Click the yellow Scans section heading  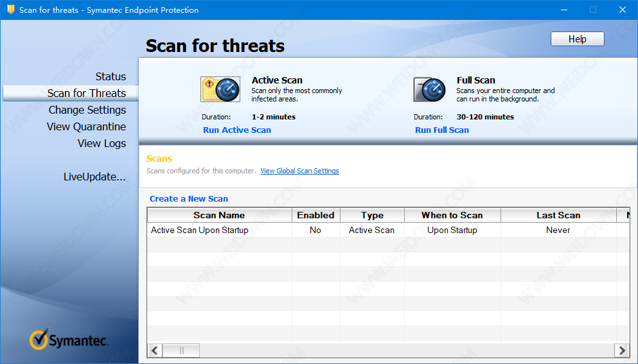(159, 159)
